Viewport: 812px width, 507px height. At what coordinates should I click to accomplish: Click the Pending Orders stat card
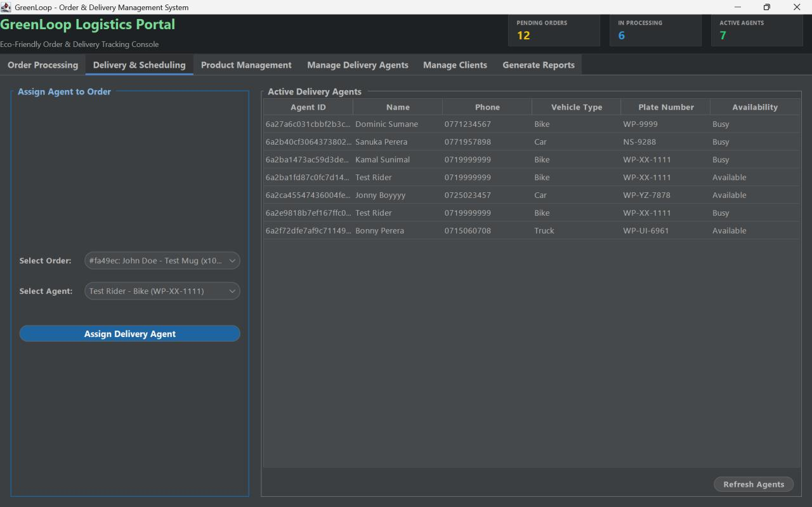554,30
